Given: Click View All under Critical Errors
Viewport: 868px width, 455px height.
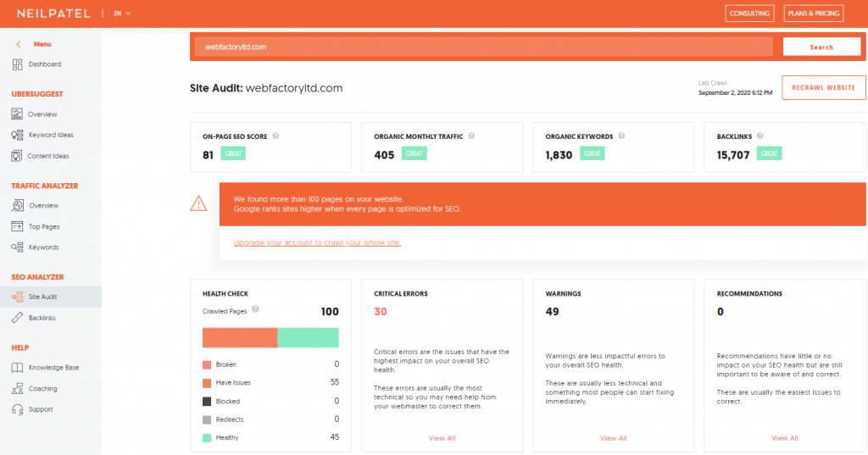Looking at the screenshot, I should click(x=442, y=438).
